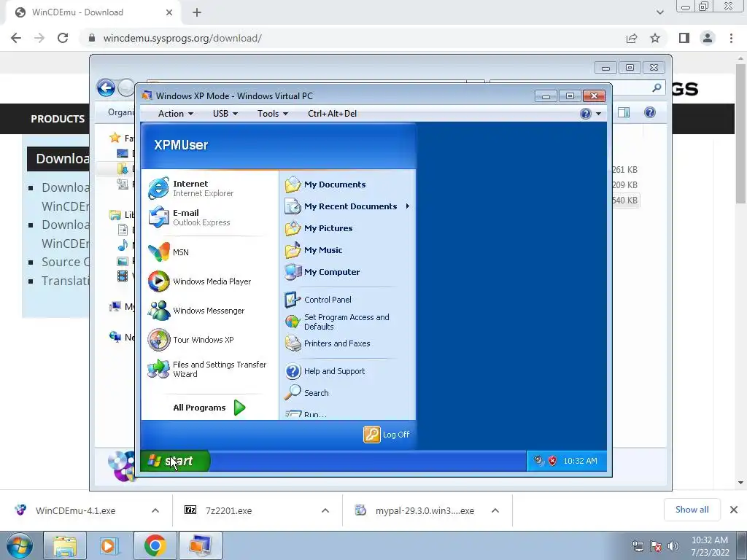Viewport: 747px width, 560px height.
Task: Open Windows Messenger entry
Action: (196, 311)
